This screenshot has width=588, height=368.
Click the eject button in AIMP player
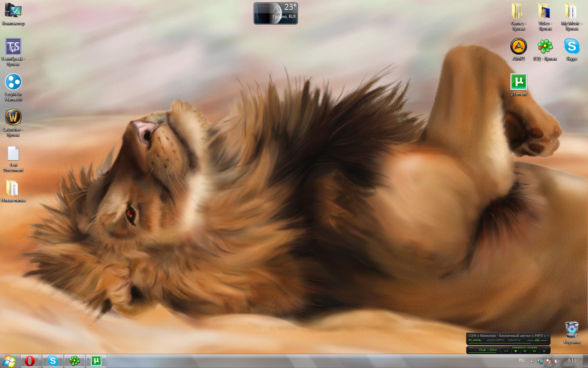pyautogui.click(x=544, y=351)
